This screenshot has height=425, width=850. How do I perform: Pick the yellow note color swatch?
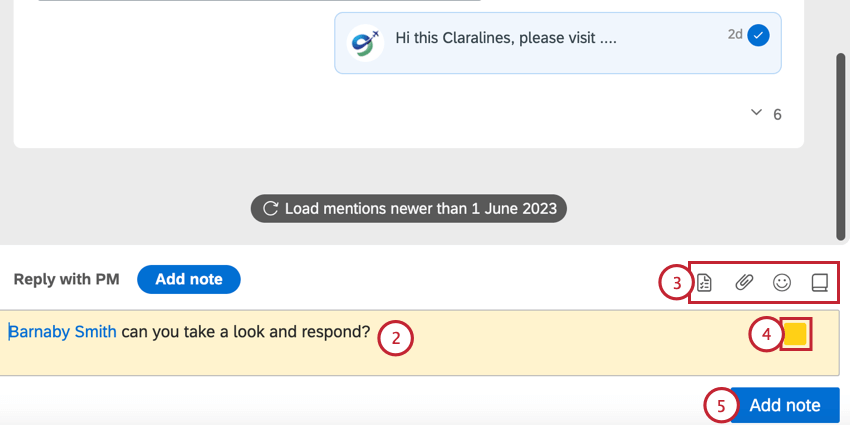click(795, 334)
